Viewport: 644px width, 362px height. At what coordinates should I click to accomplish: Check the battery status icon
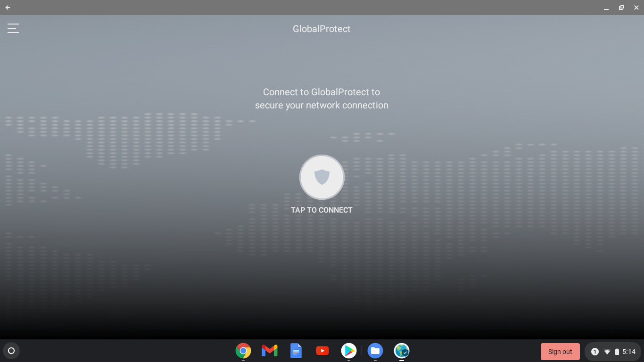point(617,352)
